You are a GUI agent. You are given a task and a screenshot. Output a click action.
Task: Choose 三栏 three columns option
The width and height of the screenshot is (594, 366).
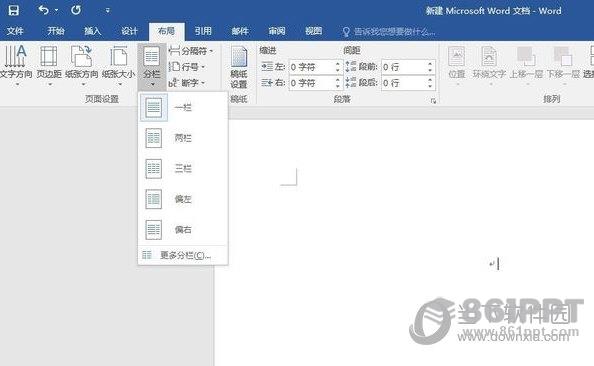point(183,168)
